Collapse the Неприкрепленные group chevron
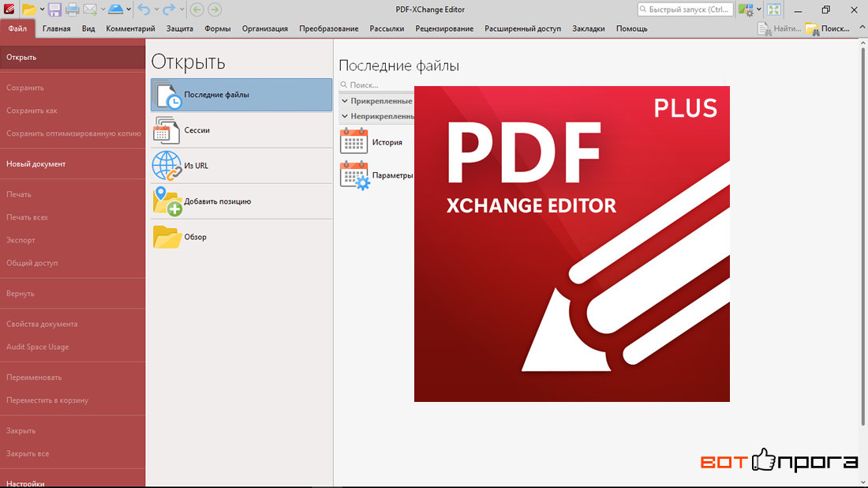The width and height of the screenshot is (868, 488). pos(345,116)
